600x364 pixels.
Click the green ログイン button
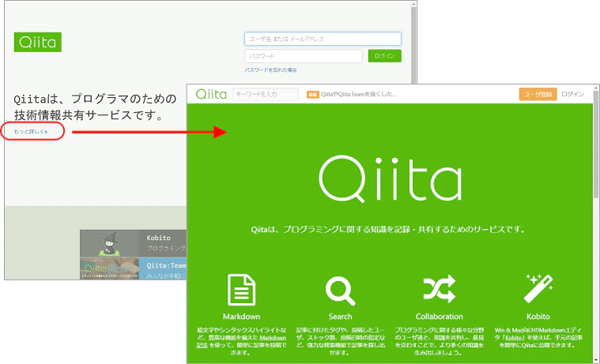384,56
